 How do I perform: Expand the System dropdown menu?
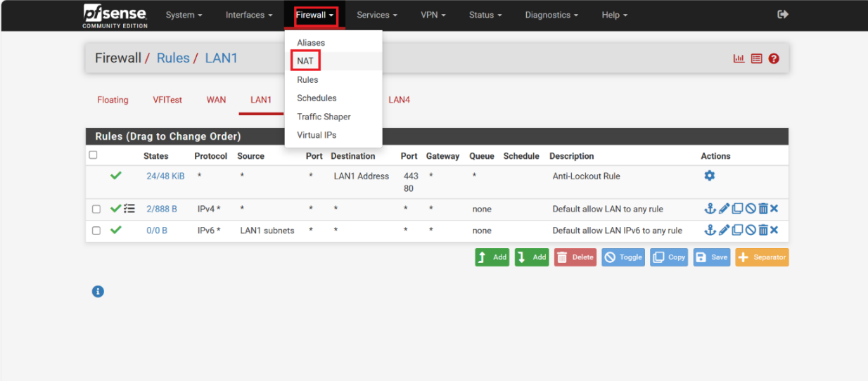pos(184,15)
